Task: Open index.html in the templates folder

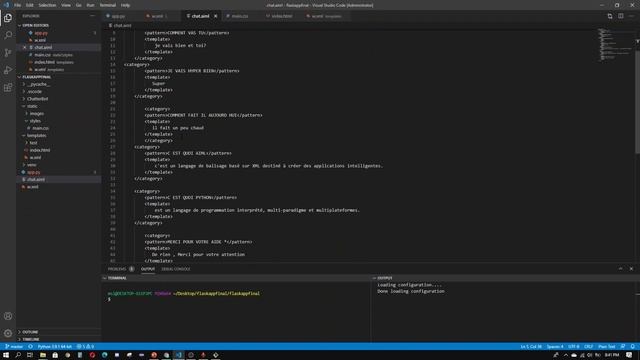Action: tap(40, 150)
